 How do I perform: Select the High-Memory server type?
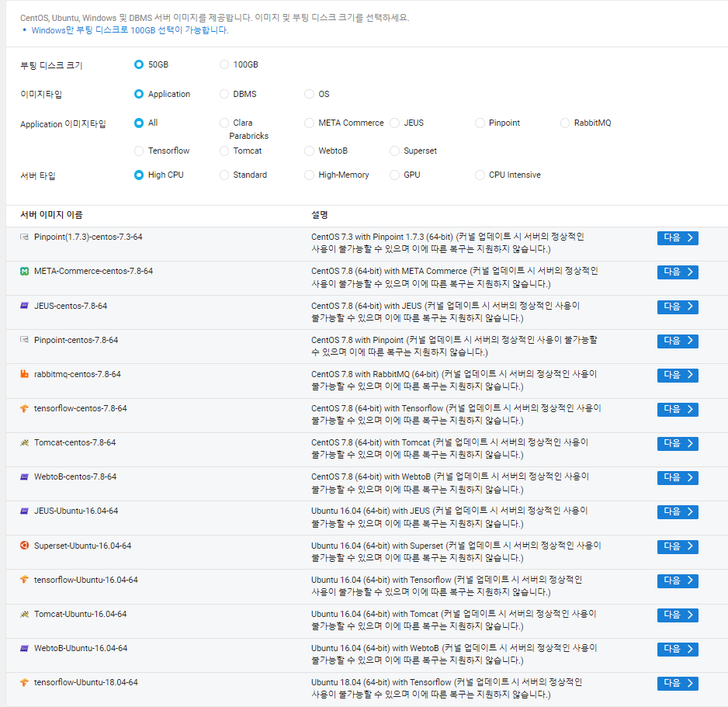click(x=309, y=175)
